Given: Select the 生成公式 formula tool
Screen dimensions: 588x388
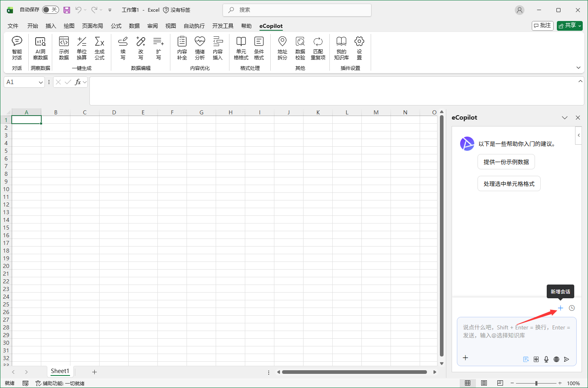Looking at the screenshot, I should coord(100,48).
